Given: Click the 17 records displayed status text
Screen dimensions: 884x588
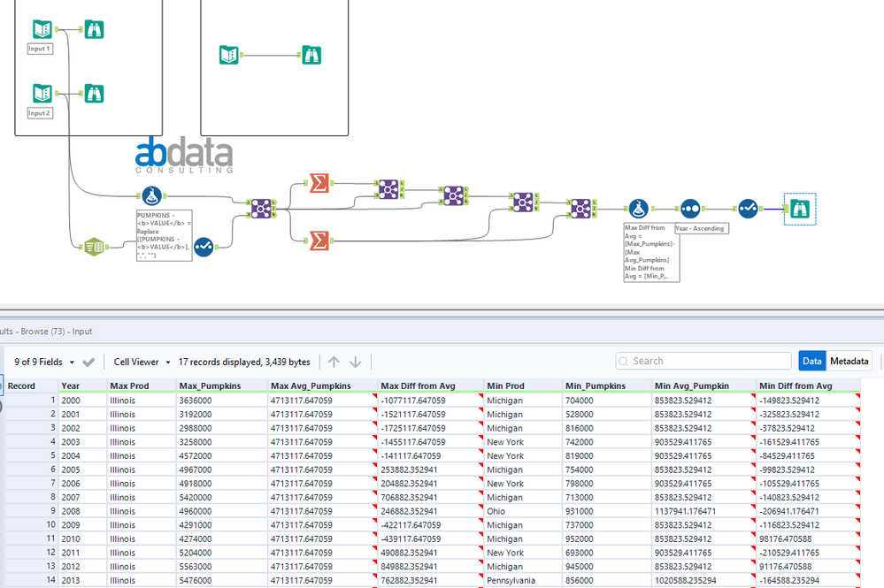Looking at the screenshot, I should (244, 363).
